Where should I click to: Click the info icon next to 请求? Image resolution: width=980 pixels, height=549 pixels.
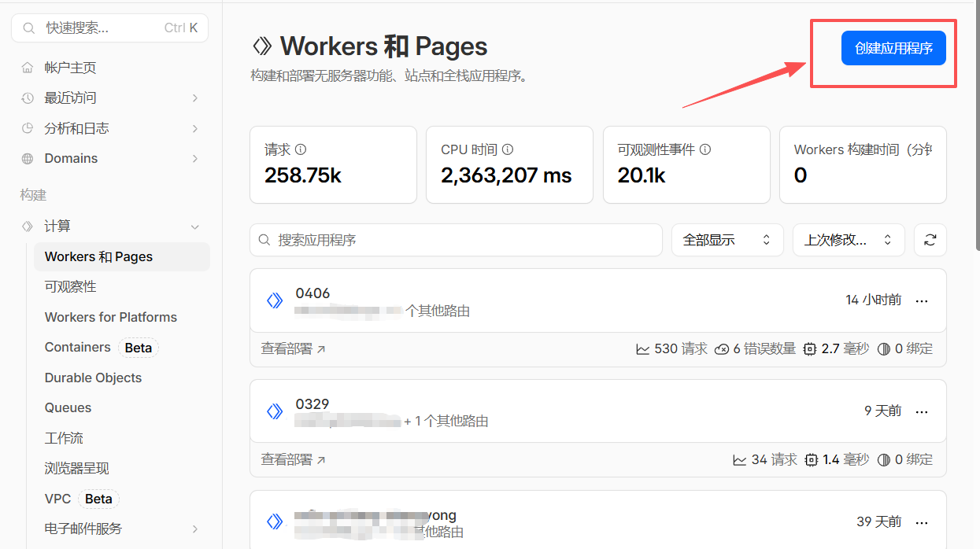[x=301, y=149]
